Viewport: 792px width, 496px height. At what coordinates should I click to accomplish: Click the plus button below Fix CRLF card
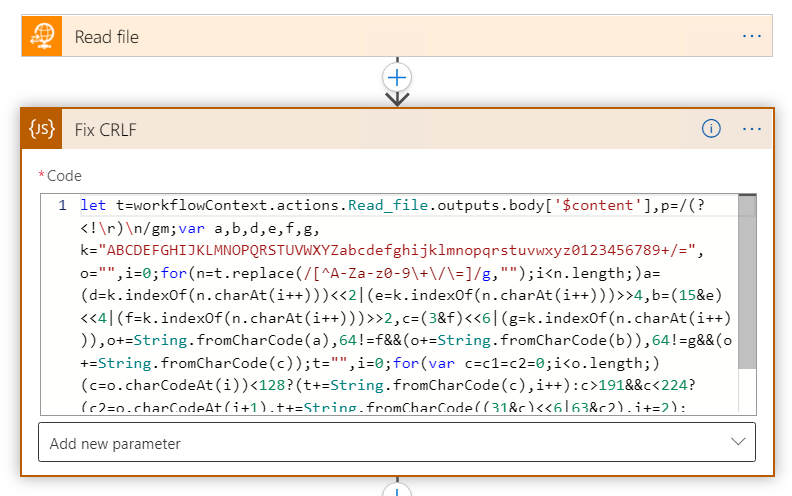click(398, 490)
